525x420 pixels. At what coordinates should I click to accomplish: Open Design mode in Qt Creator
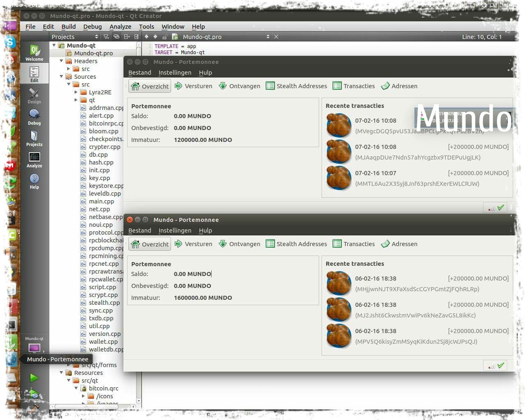click(x=34, y=96)
